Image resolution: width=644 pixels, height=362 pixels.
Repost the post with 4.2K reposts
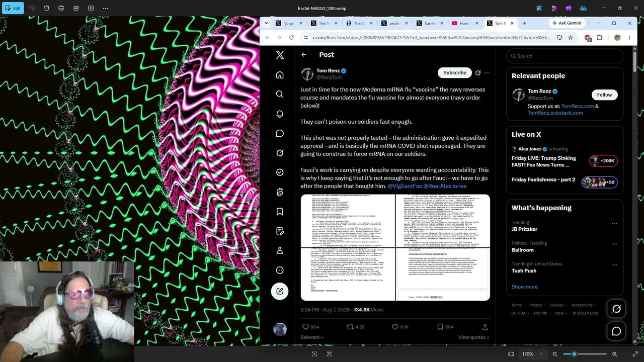(350, 327)
